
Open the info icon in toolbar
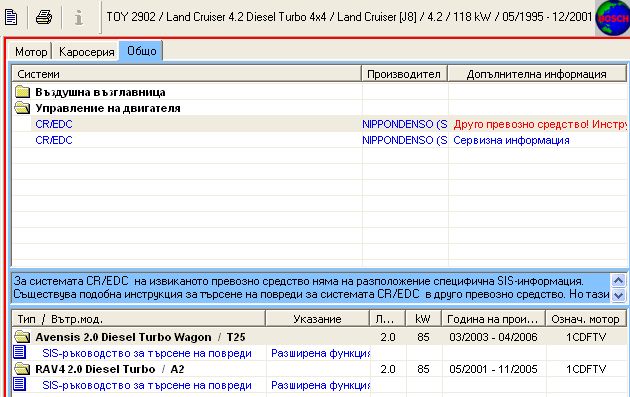pos(79,17)
